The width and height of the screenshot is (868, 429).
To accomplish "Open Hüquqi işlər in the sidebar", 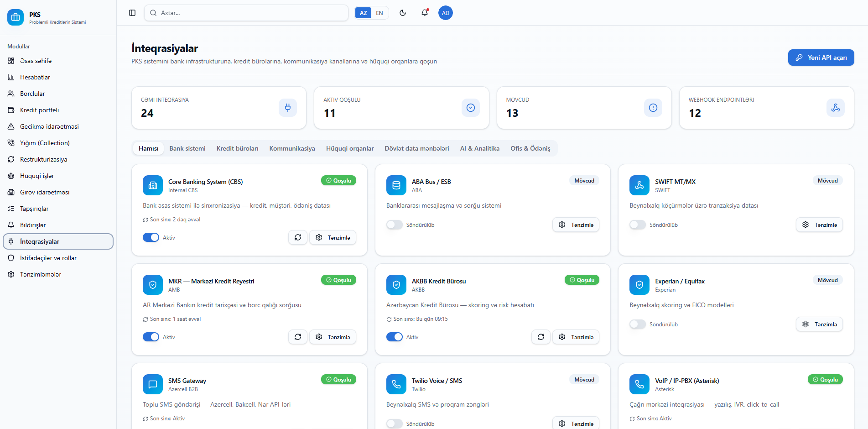I will (x=58, y=176).
